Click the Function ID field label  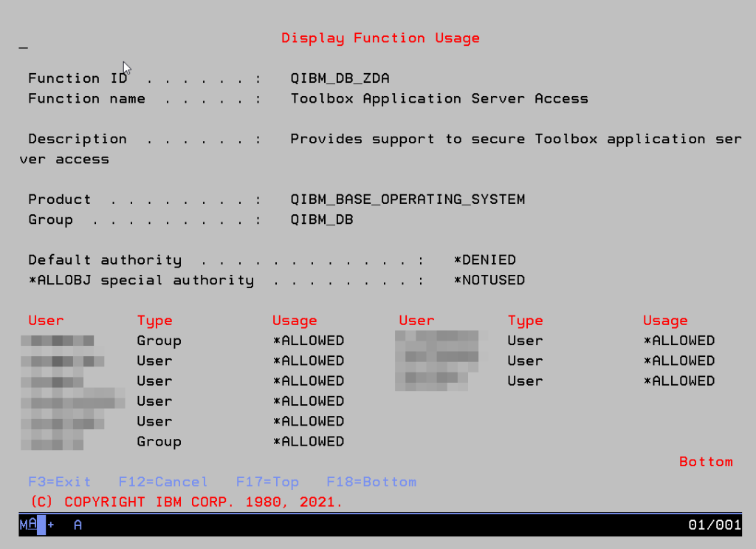pyautogui.click(x=78, y=78)
